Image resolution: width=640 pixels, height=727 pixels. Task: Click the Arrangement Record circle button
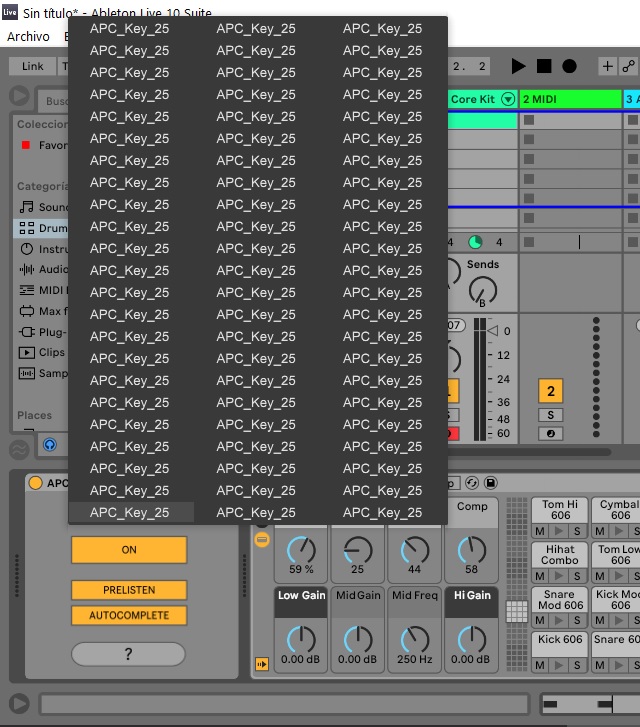(x=569, y=66)
